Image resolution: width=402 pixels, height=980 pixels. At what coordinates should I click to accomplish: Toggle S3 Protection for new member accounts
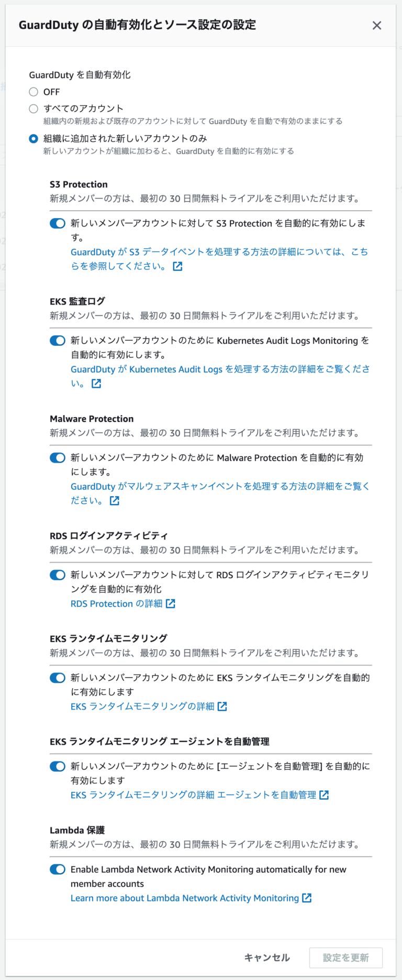point(57,223)
